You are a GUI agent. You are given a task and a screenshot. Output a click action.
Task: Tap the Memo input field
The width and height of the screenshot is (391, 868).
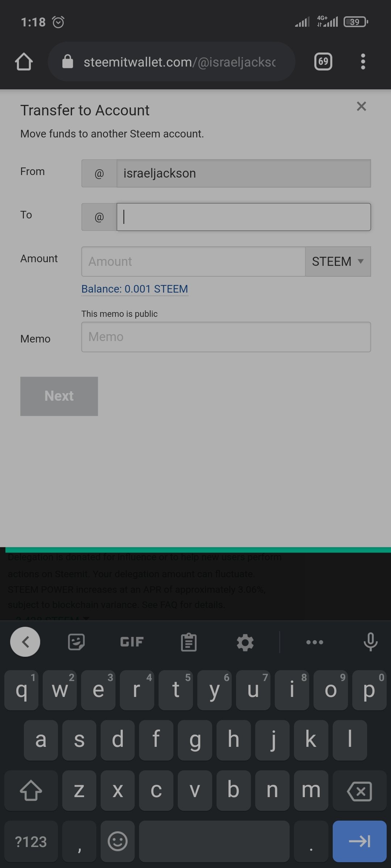click(226, 337)
